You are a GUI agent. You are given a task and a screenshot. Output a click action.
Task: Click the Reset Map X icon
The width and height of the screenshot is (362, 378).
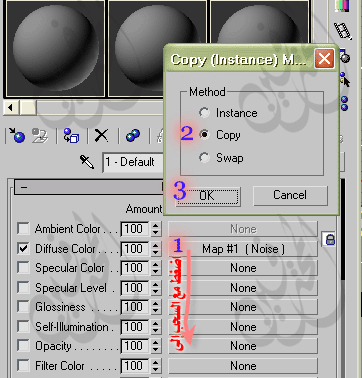(x=101, y=136)
